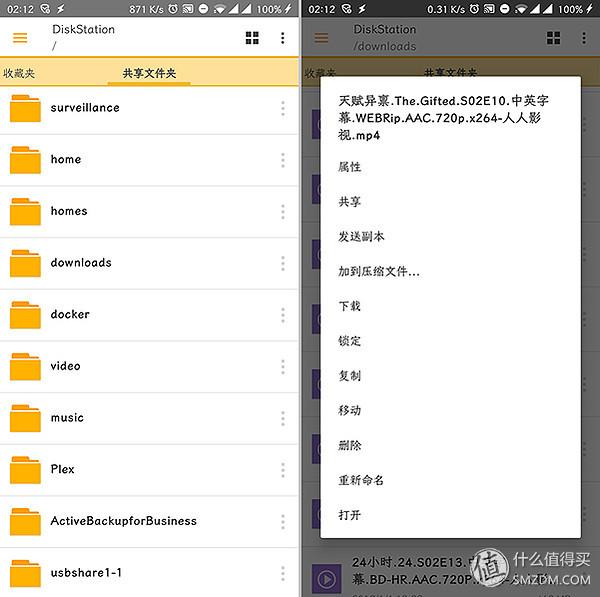Open the hamburger menu in left DiskStation screen
Viewport: 600px width, 597px height.
pos(20,38)
